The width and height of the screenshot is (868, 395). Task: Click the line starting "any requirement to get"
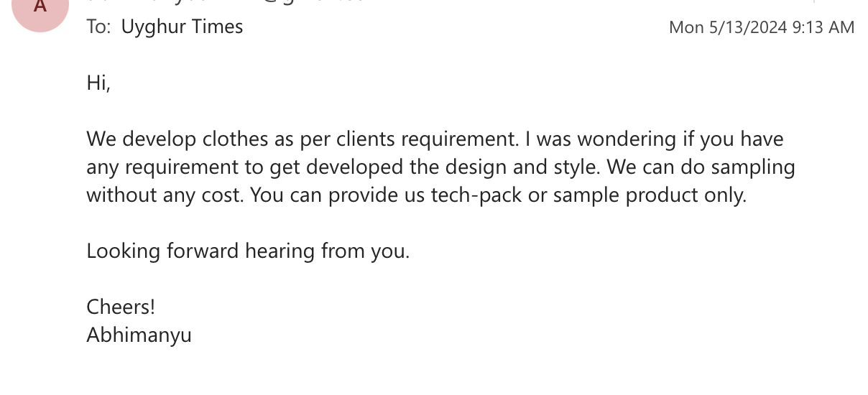440,167
